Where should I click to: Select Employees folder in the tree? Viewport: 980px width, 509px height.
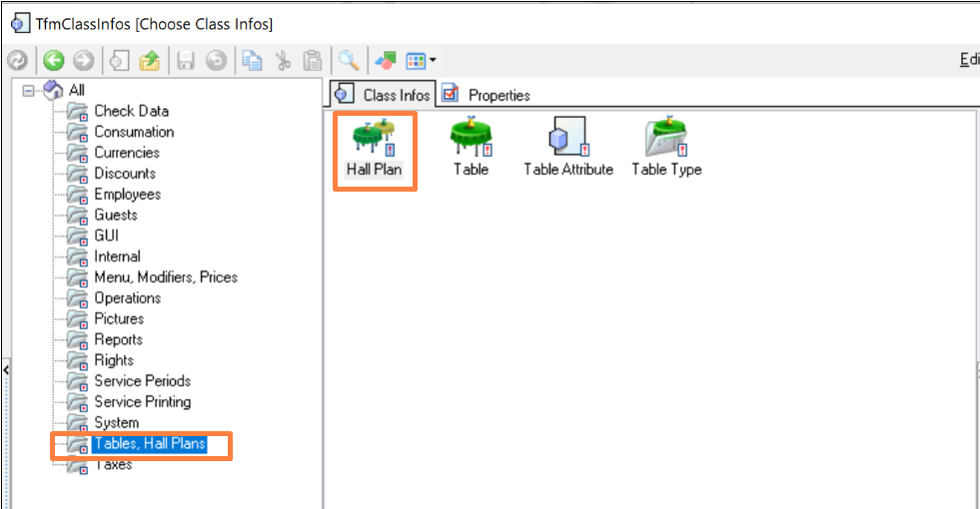click(x=128, y=195)
